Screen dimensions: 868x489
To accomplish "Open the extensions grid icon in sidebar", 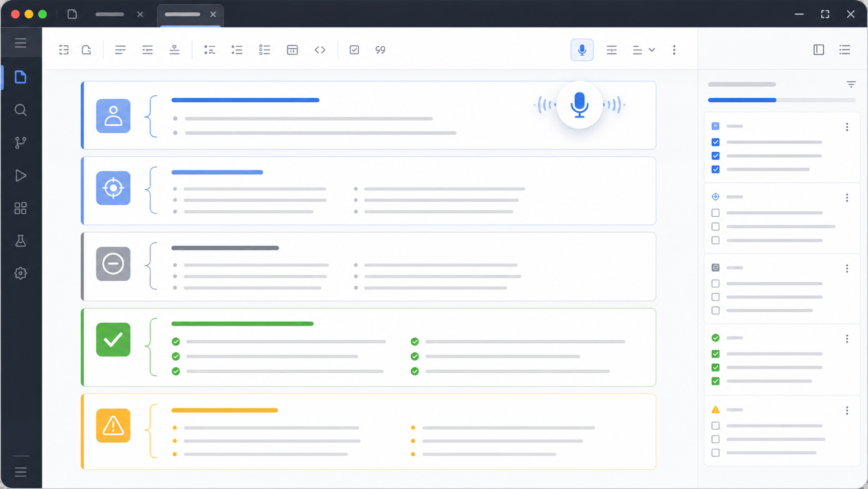I will click(21, 208).
